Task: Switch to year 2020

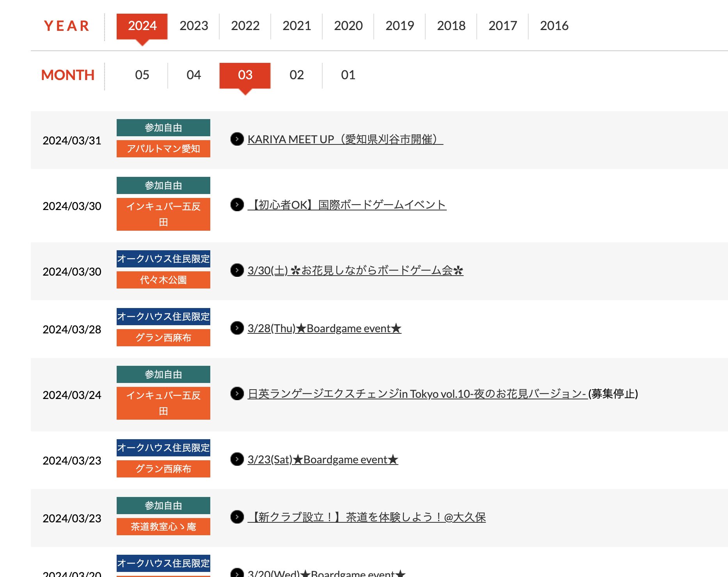Action: 348,26
